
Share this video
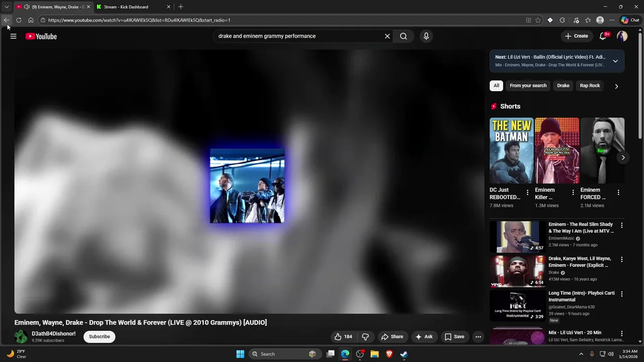coord(392,337)
